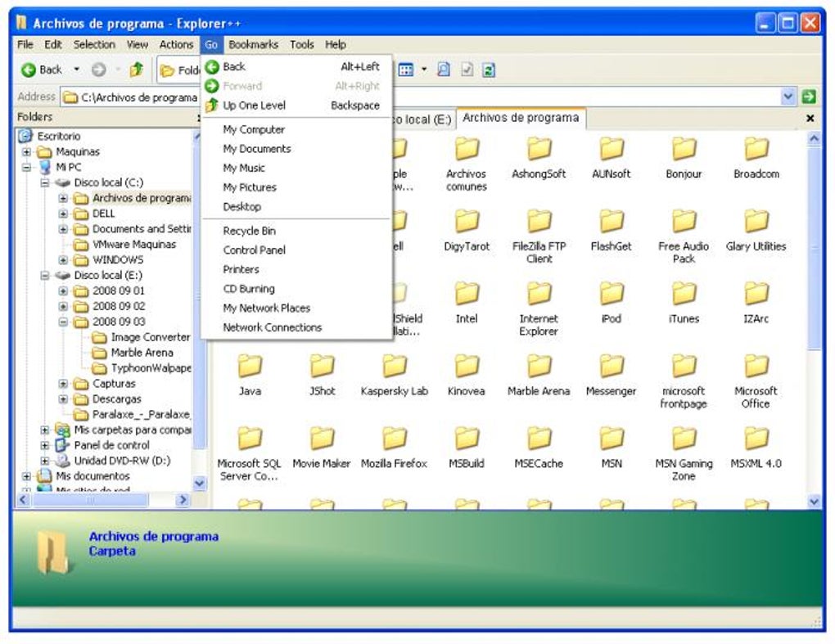Select Back in the Go menu
This screenshot has height=644, width=835.
click(x=296, y=66)
